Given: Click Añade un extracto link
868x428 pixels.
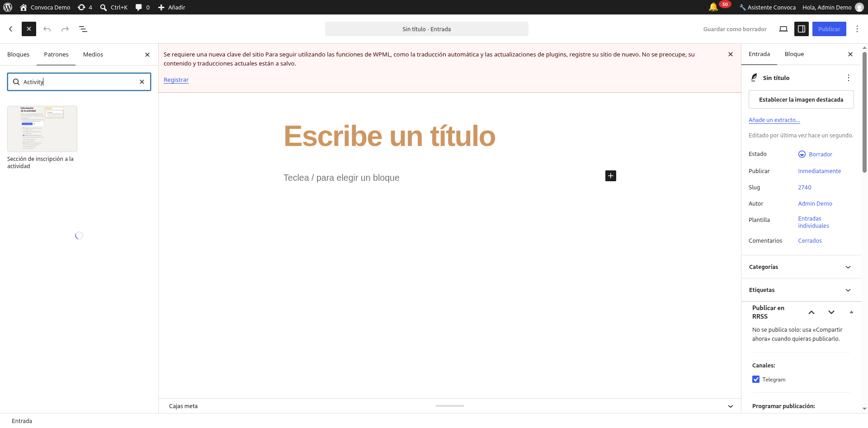Looking at the screenshot, I should tap(774, 120).
